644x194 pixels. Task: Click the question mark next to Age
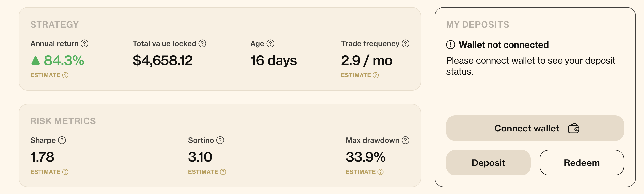270,44
